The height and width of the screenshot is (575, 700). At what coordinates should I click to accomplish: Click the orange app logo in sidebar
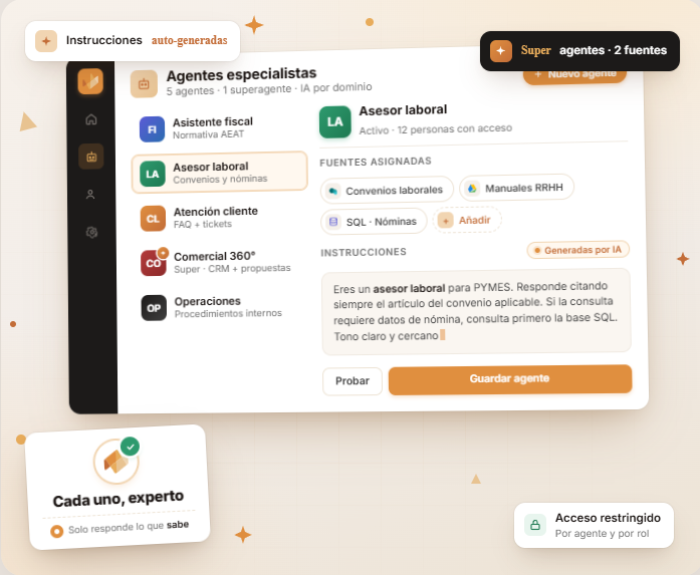point(91,81)
